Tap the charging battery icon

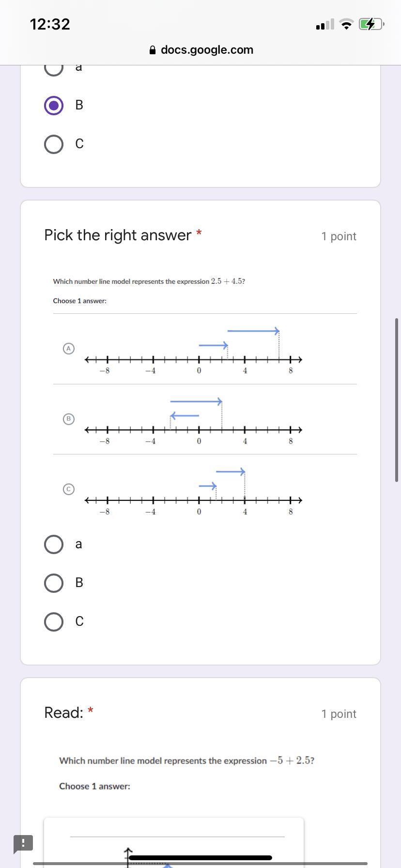coord(371,24)
